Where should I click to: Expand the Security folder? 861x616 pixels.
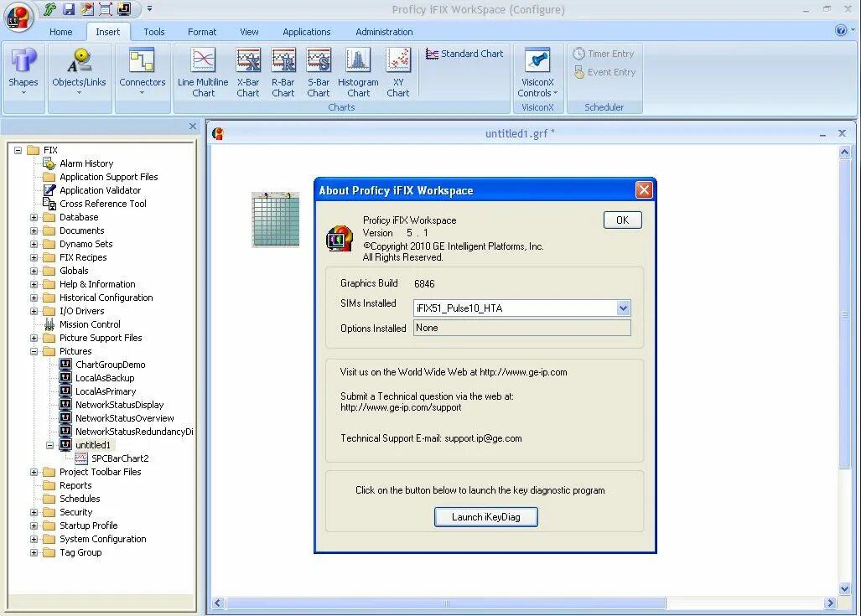point(34,512)
